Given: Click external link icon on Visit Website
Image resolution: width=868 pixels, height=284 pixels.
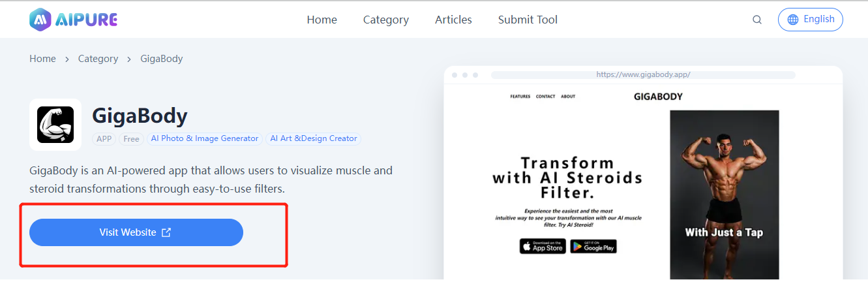Looking at the screenshot, I should [166, 232].
